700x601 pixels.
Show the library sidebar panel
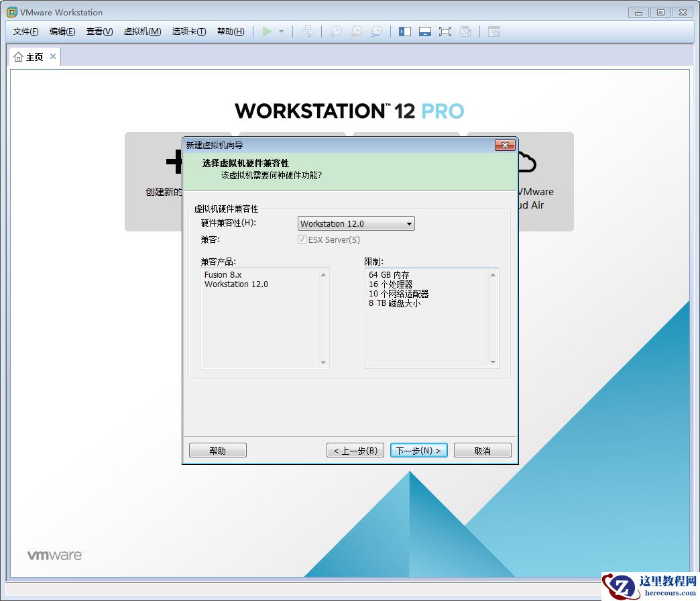point(405,31)
